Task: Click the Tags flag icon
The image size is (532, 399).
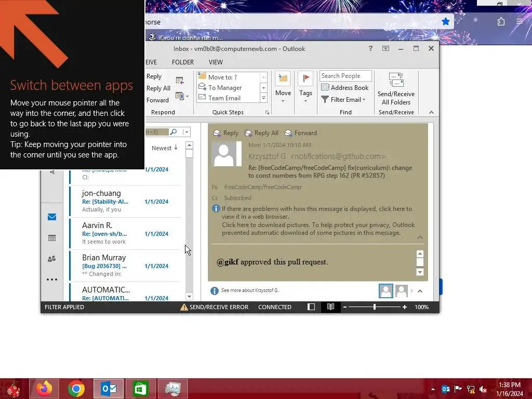Action: tap(305, 78)
